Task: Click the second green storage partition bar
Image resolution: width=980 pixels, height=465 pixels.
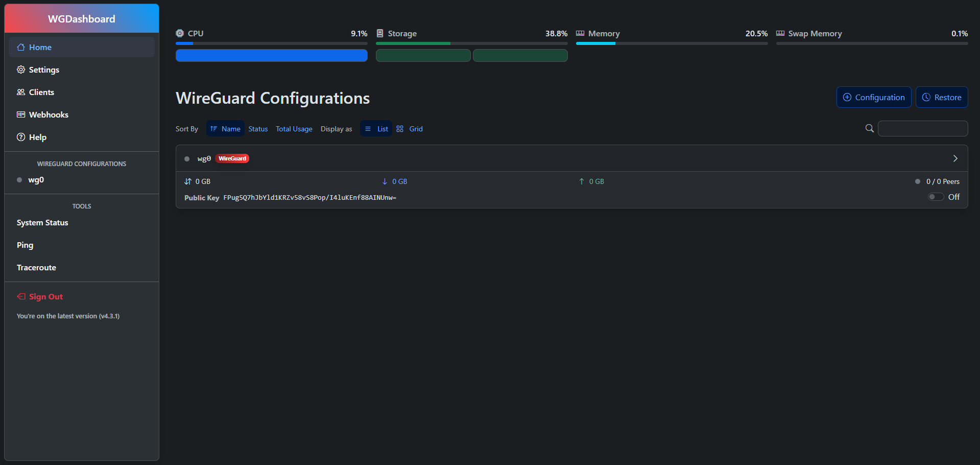Action: 520,55
